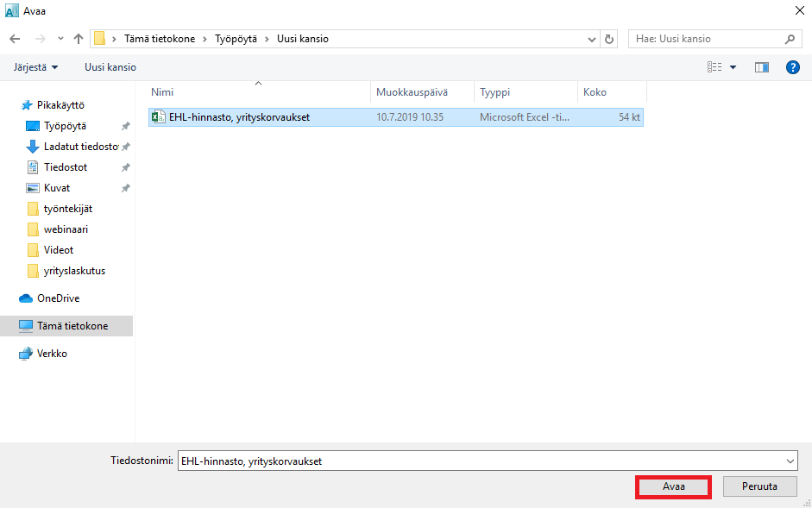Open the Tiedostonimi combo box dropdown
This screenshot has width=812, height=508.
[790, 461]
